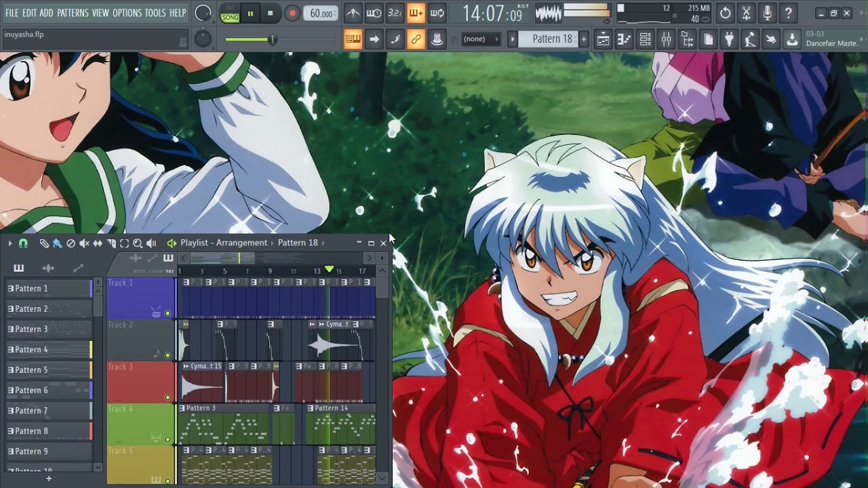Open the Playlist view icon
Screen dimensions: 868x488
(x=603, y=40)
